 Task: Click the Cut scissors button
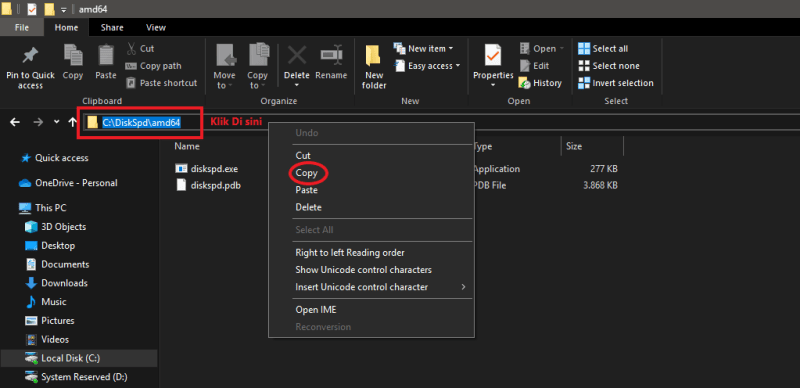pos(140,48)
